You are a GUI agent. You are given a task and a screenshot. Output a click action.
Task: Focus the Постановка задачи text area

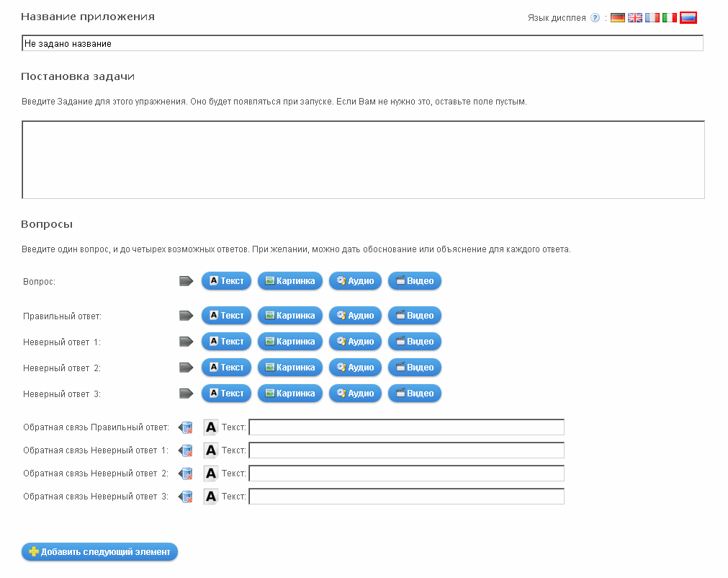click(x=363, y=160)
